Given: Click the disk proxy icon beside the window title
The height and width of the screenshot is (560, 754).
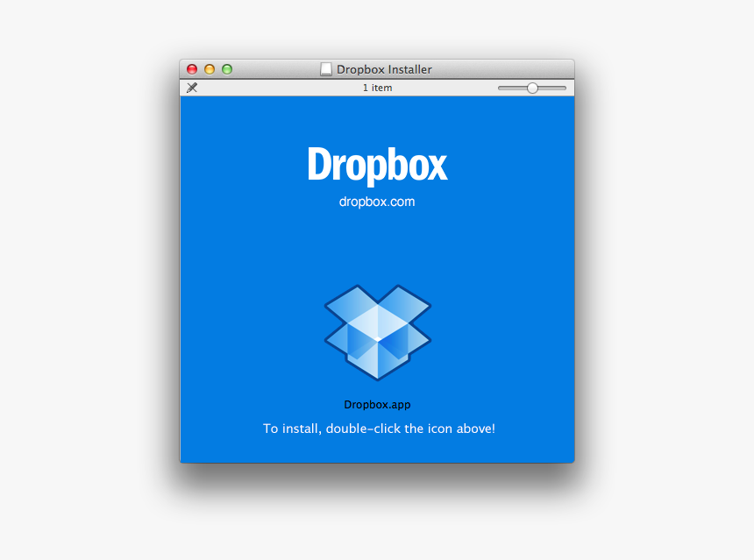Looking at the screenshot, I should tap(326, 69).
